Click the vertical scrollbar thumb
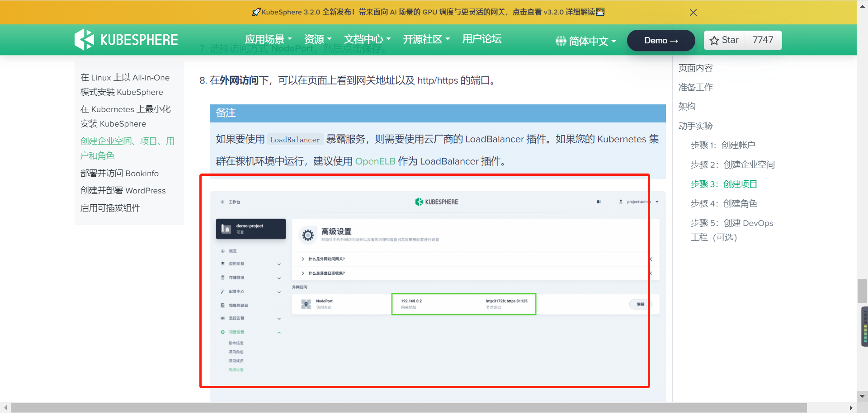Viewport: 868px width, 413px height. click(862, 291)
